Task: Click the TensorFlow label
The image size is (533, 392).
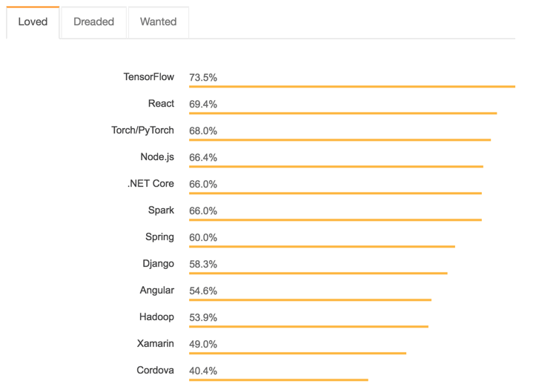Action: (x=148, y=77)
